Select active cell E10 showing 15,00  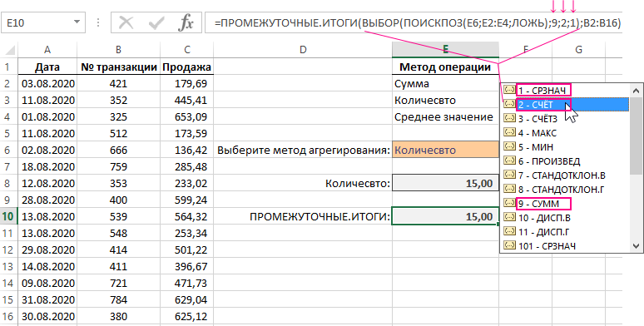446,216
